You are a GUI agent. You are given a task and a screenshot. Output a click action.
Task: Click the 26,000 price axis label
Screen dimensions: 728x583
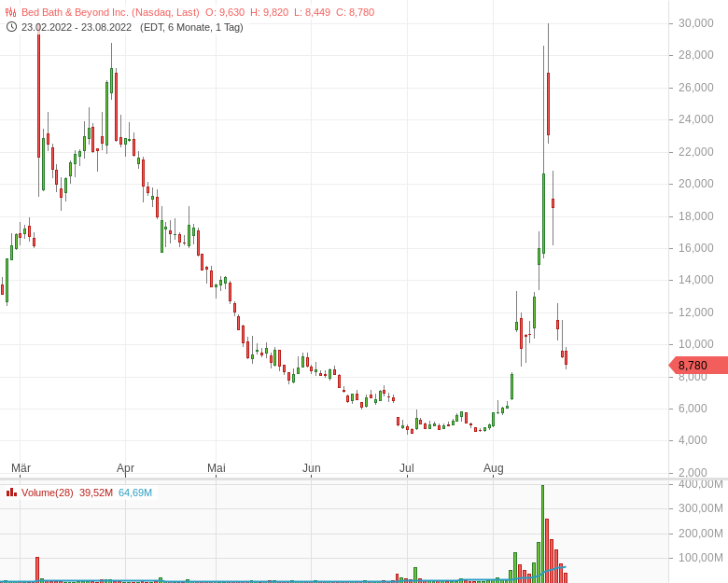(x=696, y=88)
